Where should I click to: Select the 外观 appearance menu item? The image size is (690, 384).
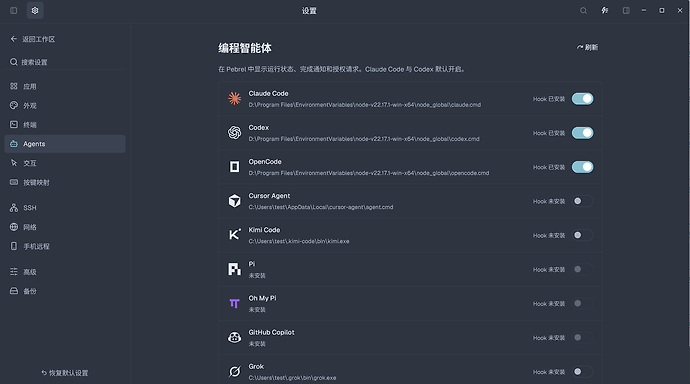point(65,106)
